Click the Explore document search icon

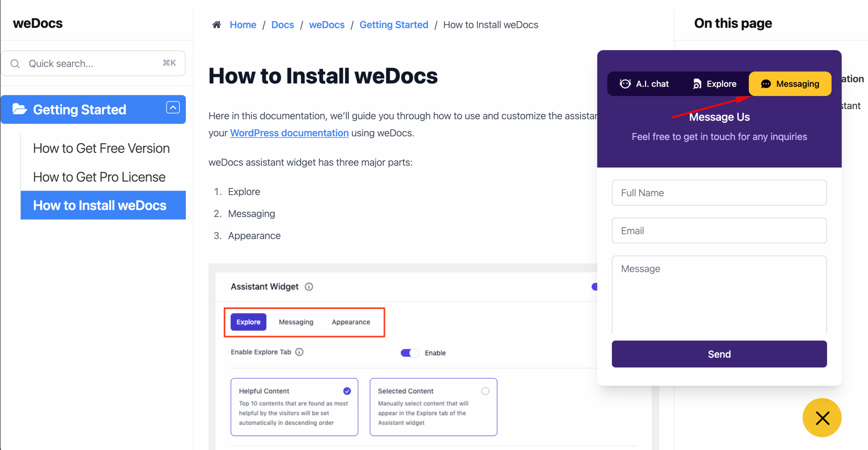pos(697,84)
